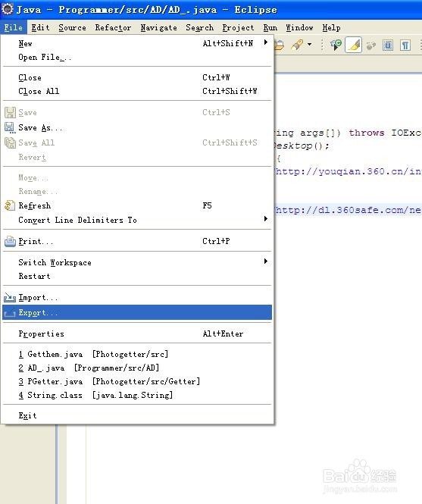
Task: Open the Search icon's dropdown arrow
Action: click(310, 45)
